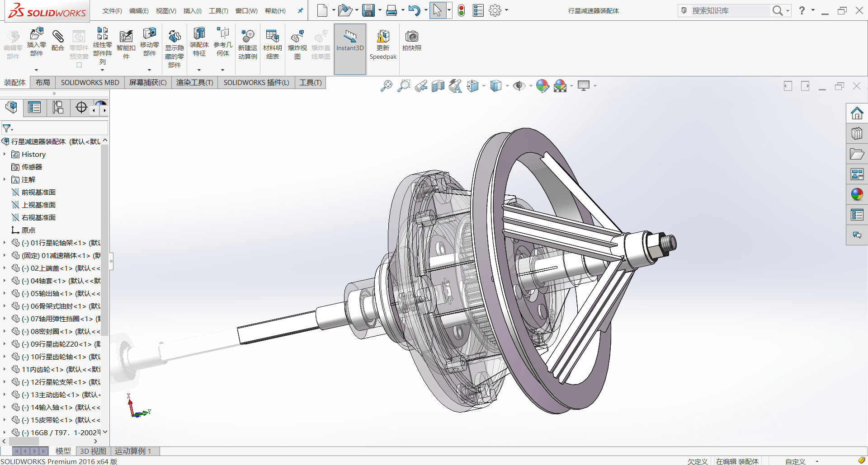Open the 工具(T) menu
This screenshot has height=465, width=868.
(218, 11)
